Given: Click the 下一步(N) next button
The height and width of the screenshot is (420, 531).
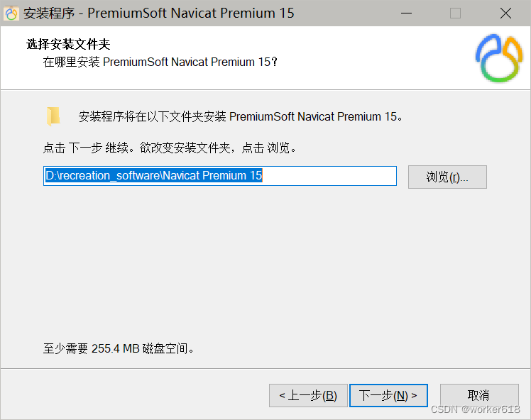Looking at the screenshot, I should [388, 395].
